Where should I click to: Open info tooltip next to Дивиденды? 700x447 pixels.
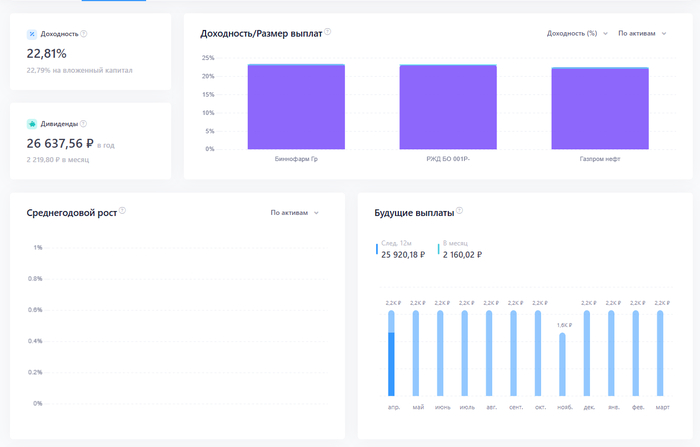click(82, 124)
